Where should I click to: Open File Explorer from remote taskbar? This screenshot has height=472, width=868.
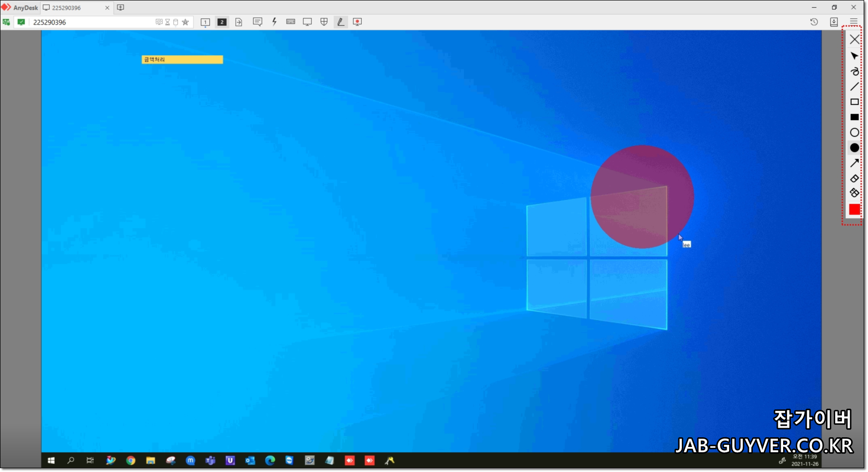click(150, 460)
